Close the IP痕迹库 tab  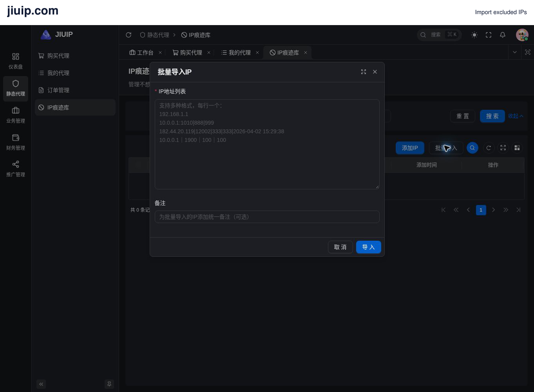pos(306,53)
